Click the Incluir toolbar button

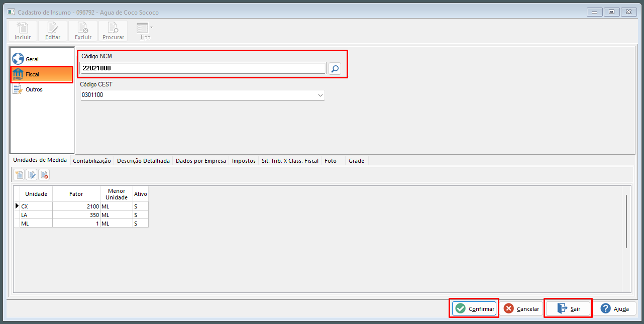[23, 31]
